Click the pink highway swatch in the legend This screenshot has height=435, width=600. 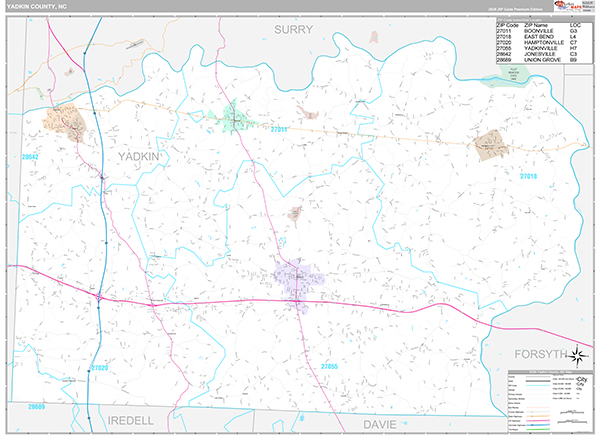[538, 420]
